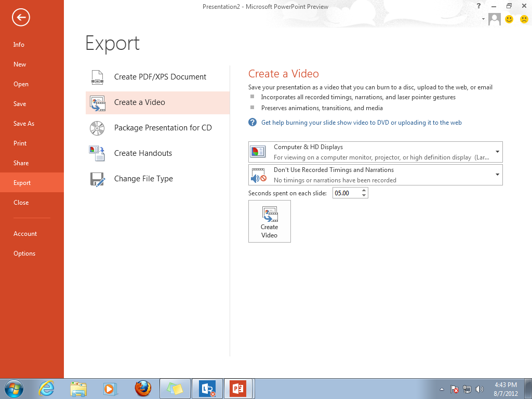Image resolution: width=532 pixels, height=399 pixels.
Task: Open PowerPoint Options
Action: click(32, 254)
